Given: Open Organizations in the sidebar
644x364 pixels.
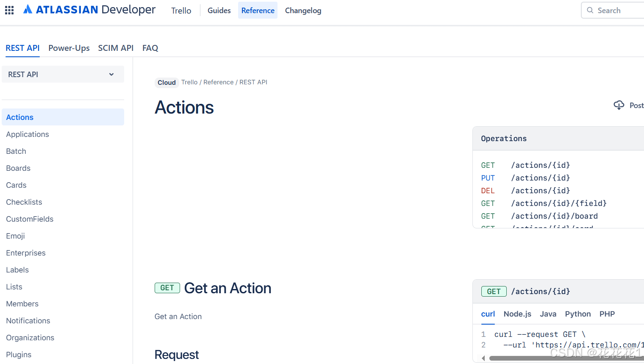Looking at the screenshot, I should (x=30, y=338).
